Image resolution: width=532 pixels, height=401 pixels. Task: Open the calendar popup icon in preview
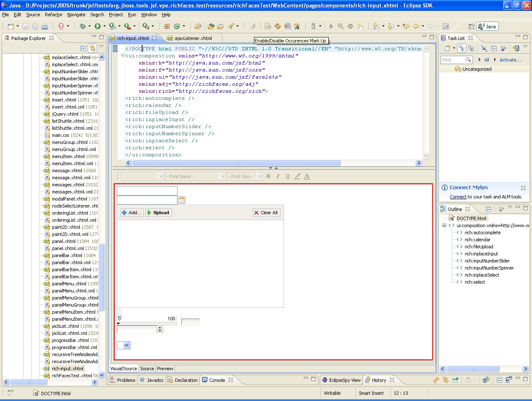(182, 200)
